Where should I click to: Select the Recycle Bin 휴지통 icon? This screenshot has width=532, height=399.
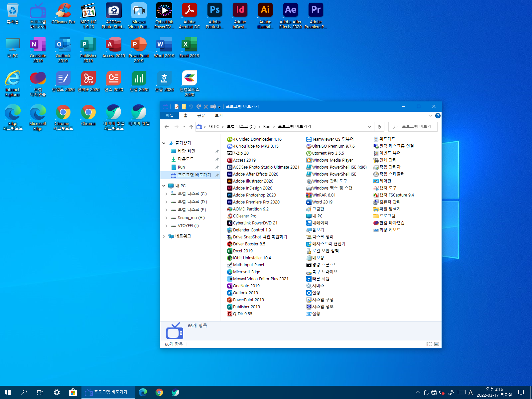[13, 14]
